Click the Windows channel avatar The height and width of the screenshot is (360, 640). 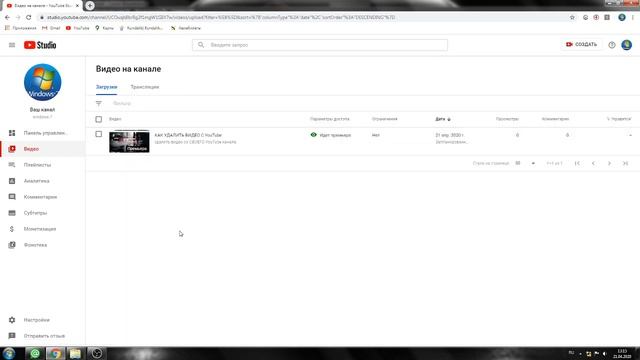pyautogui.click(x=42, y=82)
